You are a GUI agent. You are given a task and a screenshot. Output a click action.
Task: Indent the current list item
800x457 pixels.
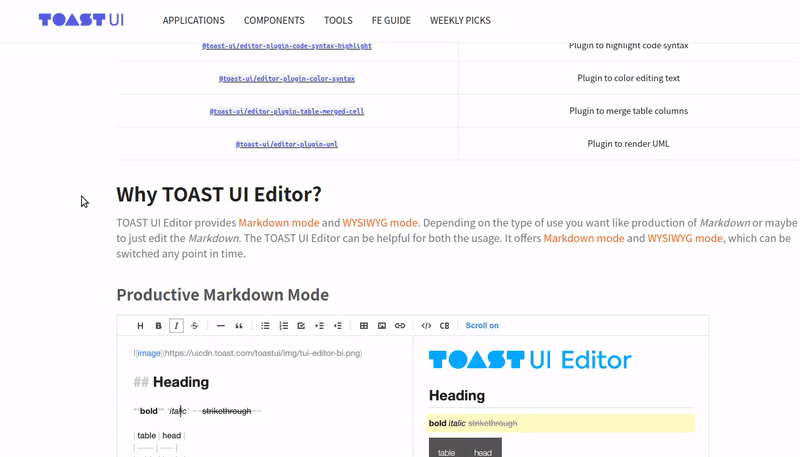tap(319, 326)
